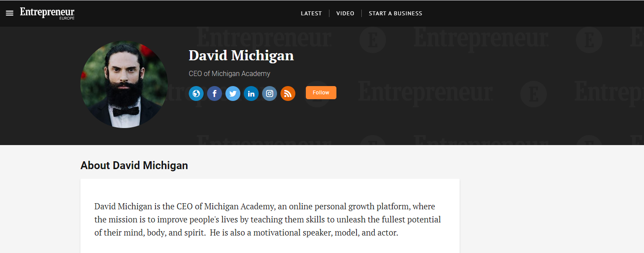Open START A BUSINESS in the nav

coord(395,14)
